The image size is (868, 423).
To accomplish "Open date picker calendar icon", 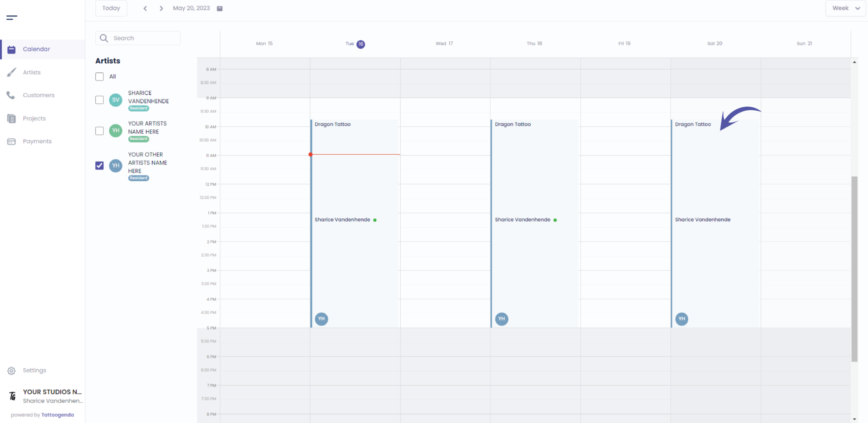I will pos(220,8).
